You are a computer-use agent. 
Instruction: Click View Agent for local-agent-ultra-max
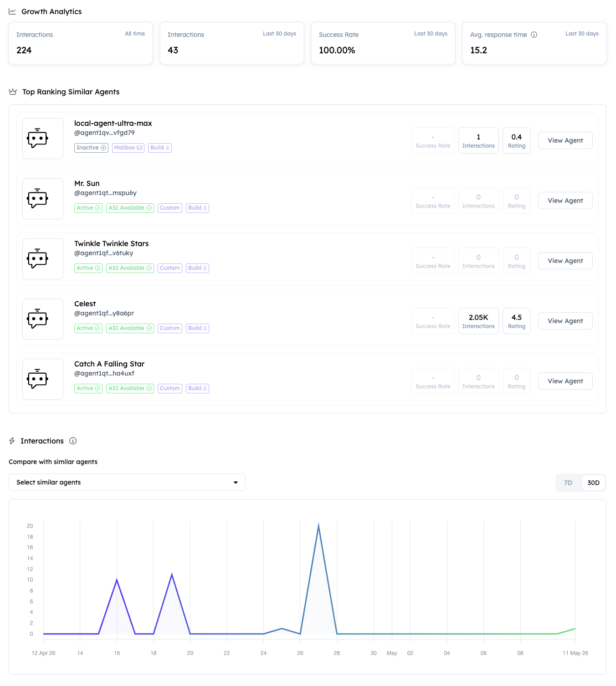565,140
